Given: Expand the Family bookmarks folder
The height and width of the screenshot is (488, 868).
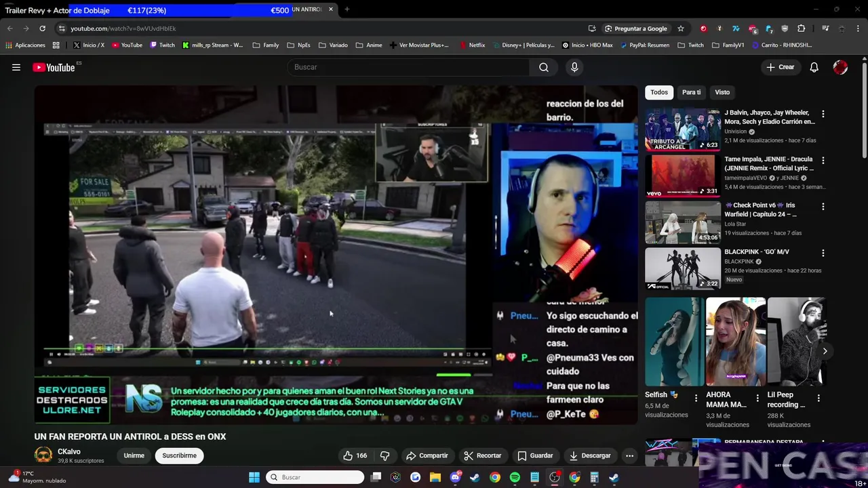Looking at the screenshot, I should tap(265, 45).
